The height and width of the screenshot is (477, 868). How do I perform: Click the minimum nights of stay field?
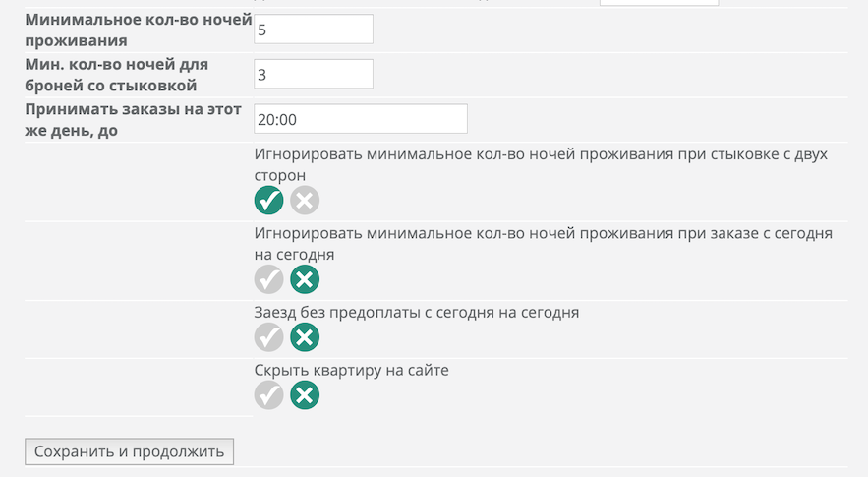(x=314, y=29)
